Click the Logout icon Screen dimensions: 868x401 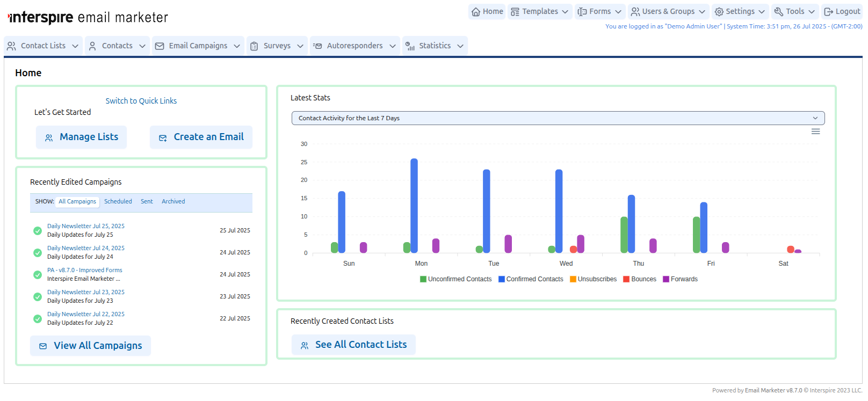pyautogui.click(x=829, y=12)
